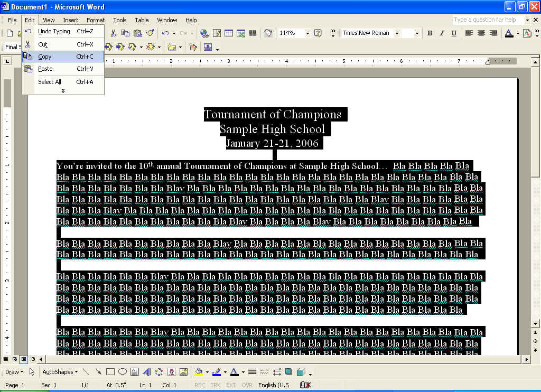This screenshot has width=541, height=392.
Task: Click the Format Painter brush icon
Action: point(150,33)
